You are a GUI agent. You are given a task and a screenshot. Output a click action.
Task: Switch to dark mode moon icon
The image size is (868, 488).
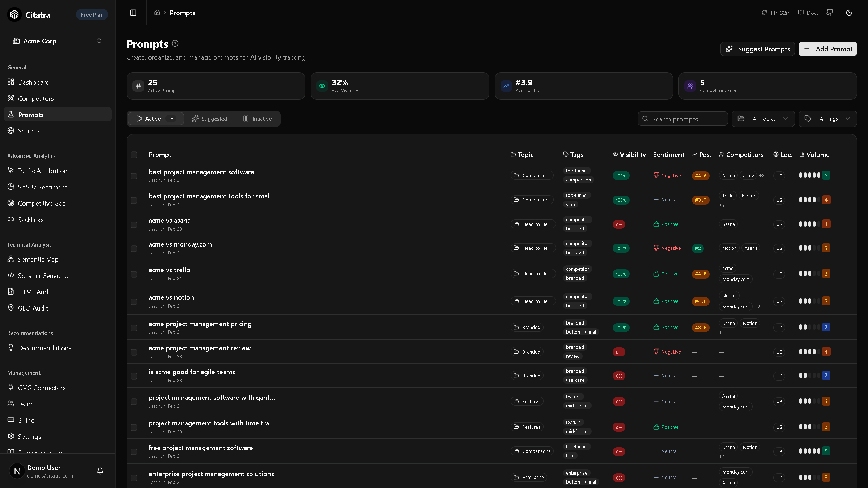[x=849, y=13]
